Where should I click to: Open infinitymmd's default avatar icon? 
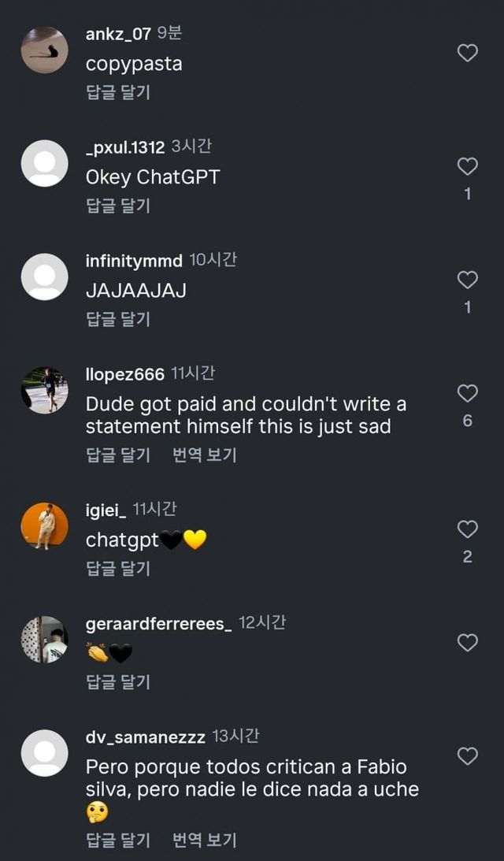pyautogui.click(x=44, y=277)
